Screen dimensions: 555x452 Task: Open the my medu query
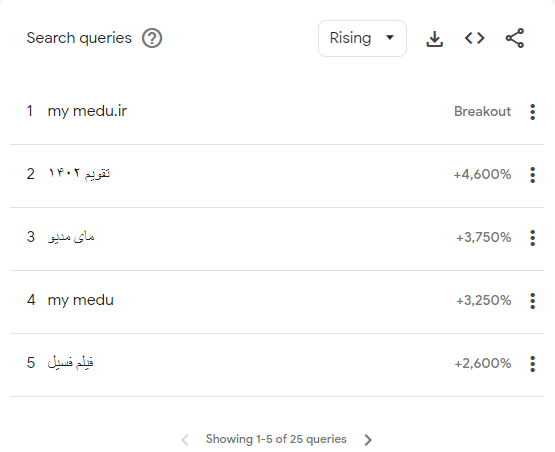(x=81, y=300)
